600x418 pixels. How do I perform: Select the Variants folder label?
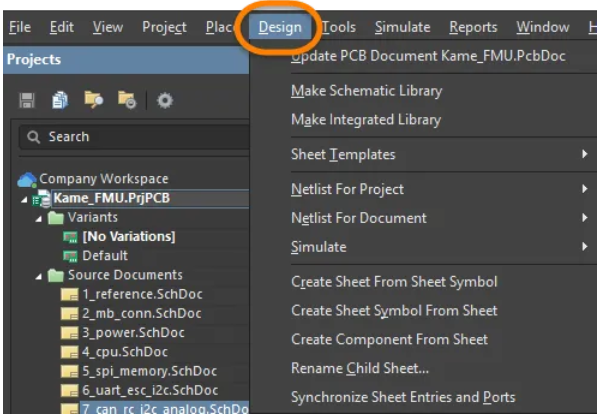click(93, 217)
